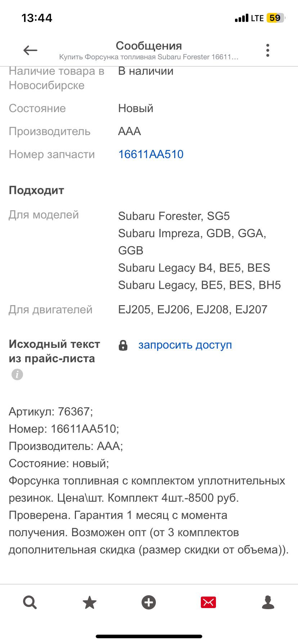
Task: Select engine list EJ205, EJ206, EJ208, EJ207
Action: [193, 309]
